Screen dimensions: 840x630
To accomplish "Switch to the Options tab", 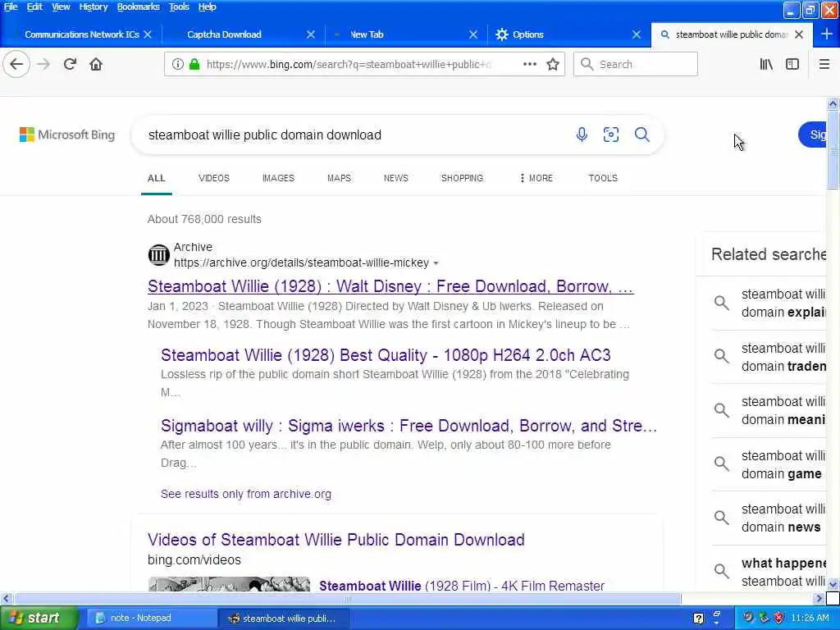I will point(527,34).
